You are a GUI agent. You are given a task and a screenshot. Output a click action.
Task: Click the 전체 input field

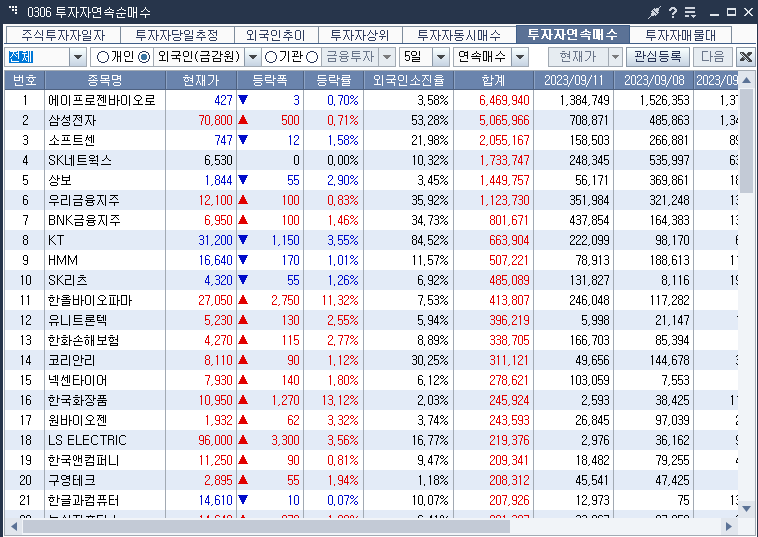pyautogui.click(x=37, y=57)
